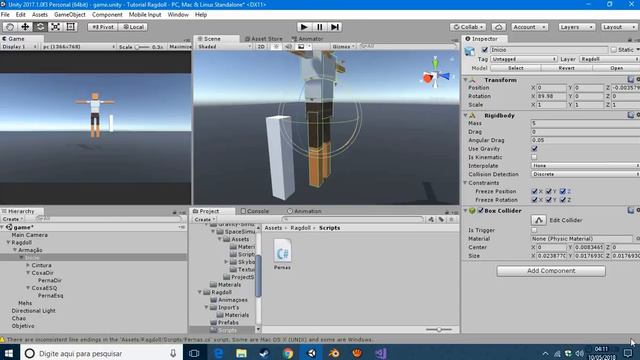Click search by label icon in Project
This screenshot has height=360, width=640.
[441, 220]
